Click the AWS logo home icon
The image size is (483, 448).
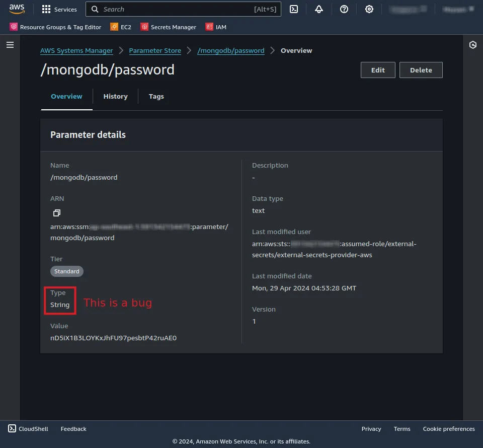coord(17,9)
